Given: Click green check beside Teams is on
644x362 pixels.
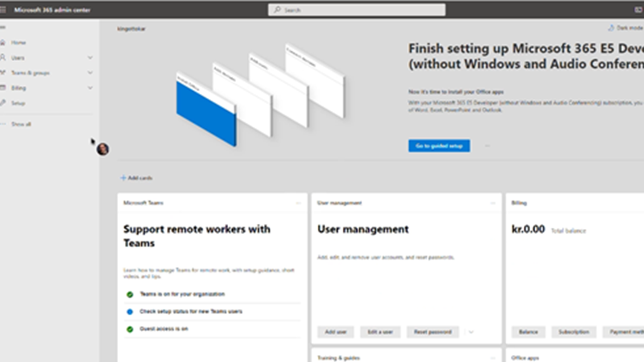Looking at the screenshot, I should click(130, 294).
